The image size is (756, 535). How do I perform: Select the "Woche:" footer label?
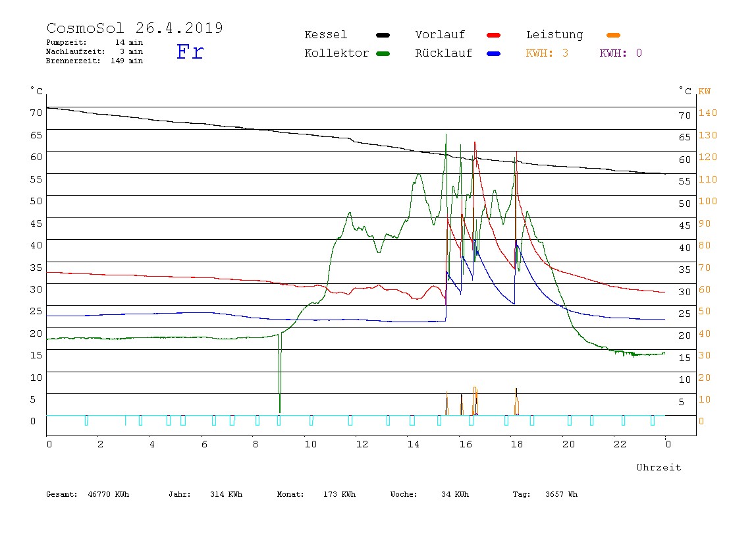[404, 494]
